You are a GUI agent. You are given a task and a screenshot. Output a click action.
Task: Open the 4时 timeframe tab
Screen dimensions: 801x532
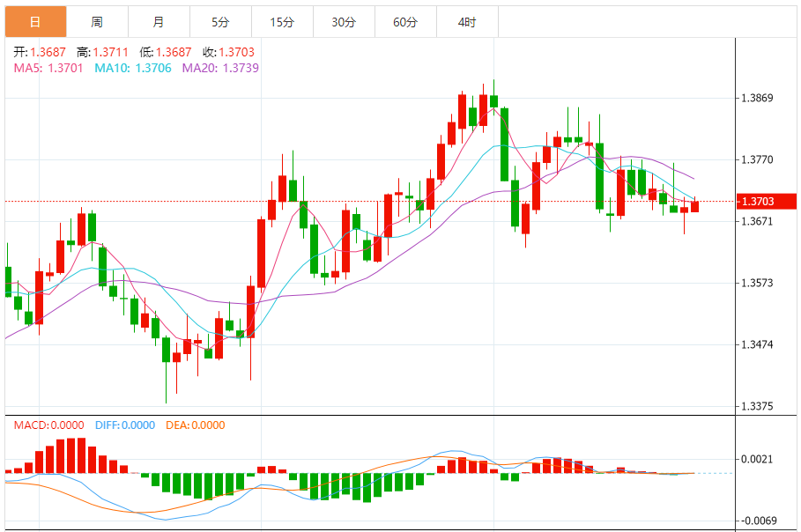(x=467, y=22)
